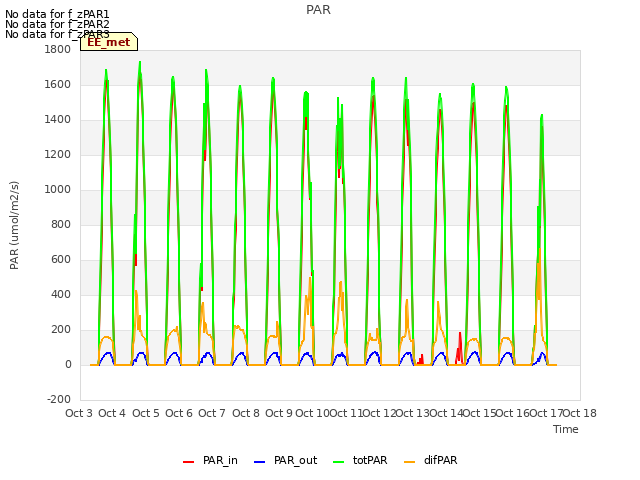The height and width of the screenshot is (480, 640).
Task: Click the blue PAR_out legend swatch
Action: point(260,462)
